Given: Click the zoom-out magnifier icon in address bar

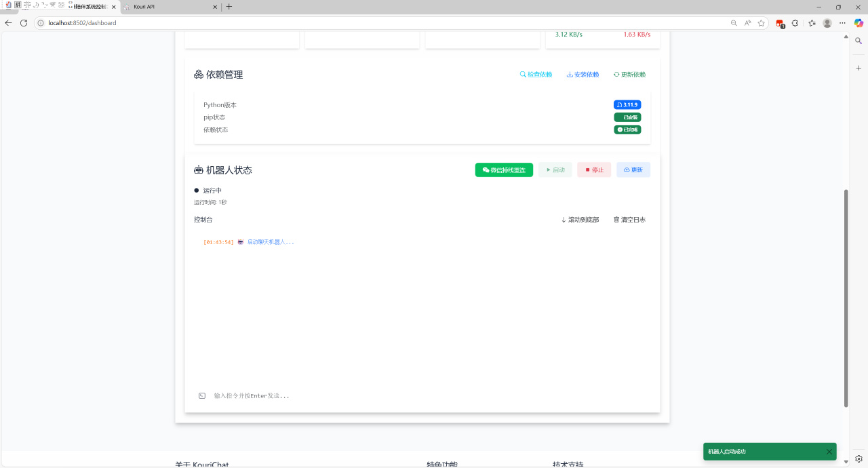Looking at the screenshot, I should [x=734, y=23].
